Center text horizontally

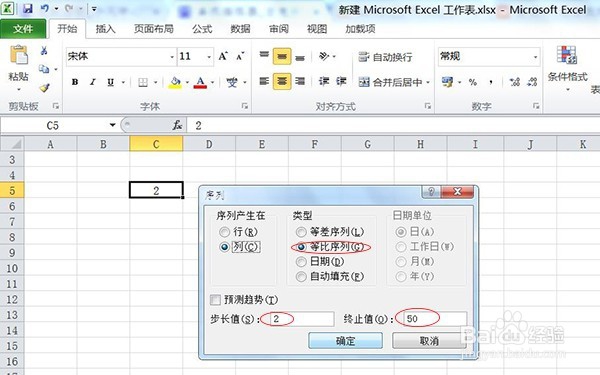tap(282, 81)
